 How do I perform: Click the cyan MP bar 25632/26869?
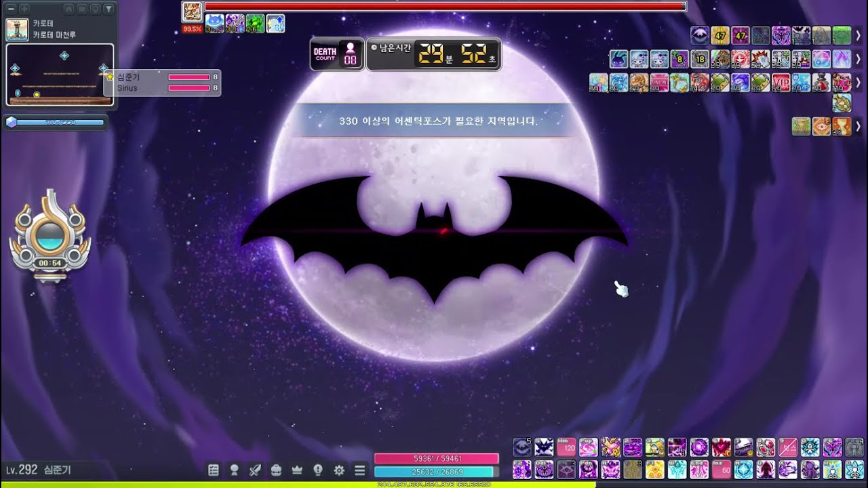coord(436,472)
